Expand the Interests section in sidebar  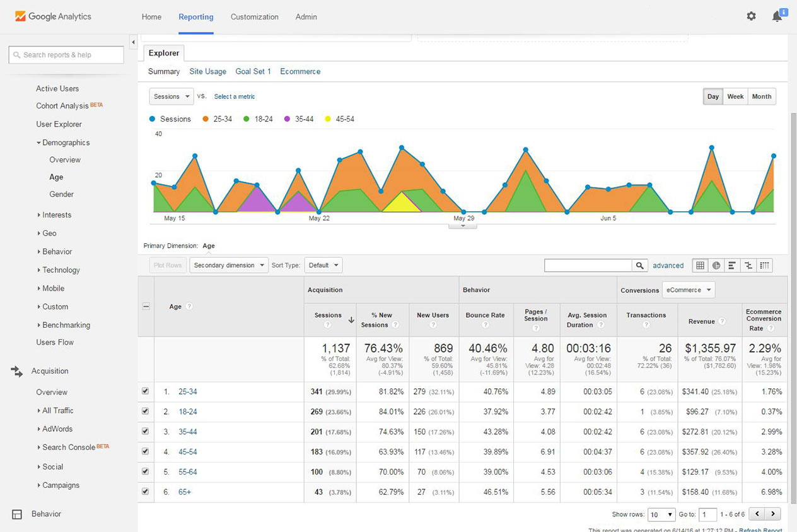(56, 215)
